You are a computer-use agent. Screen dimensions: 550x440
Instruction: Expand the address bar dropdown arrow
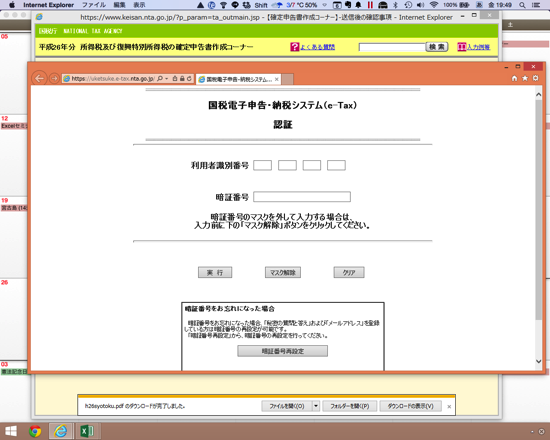click(x=167, y=79)
